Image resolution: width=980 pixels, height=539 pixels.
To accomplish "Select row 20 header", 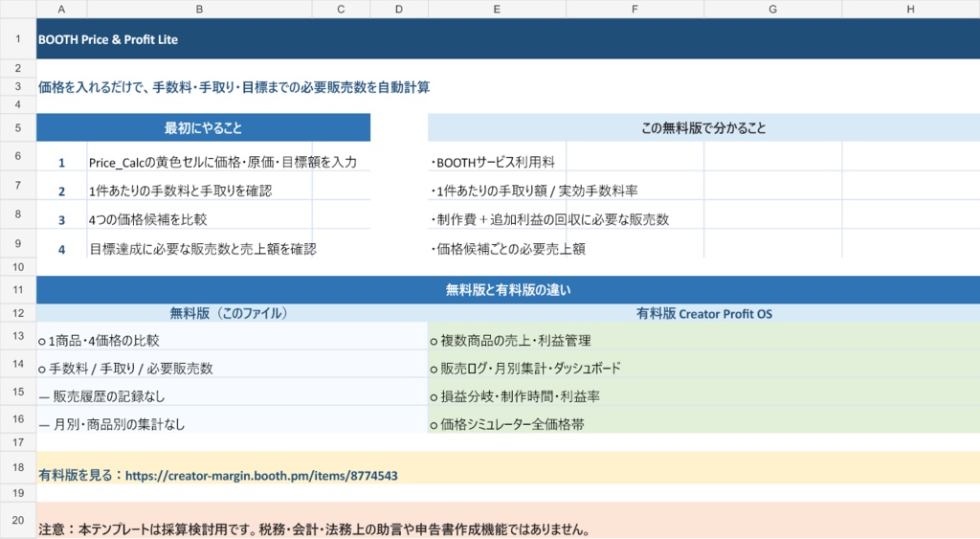I will pyautogui.click(x=18, y=520).
